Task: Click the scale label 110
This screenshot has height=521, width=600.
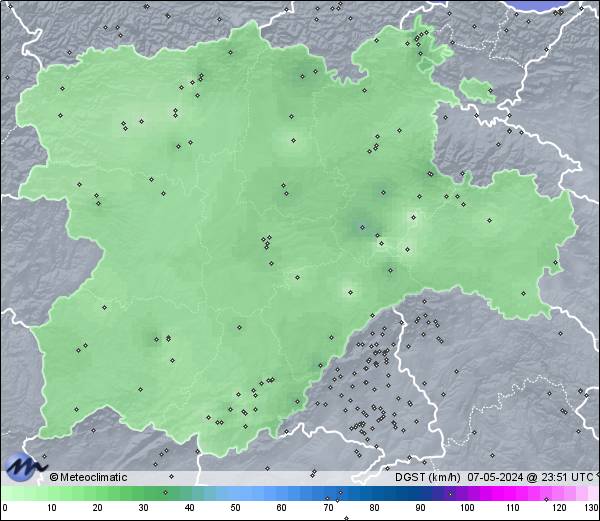Action: [x=513, y=508]
